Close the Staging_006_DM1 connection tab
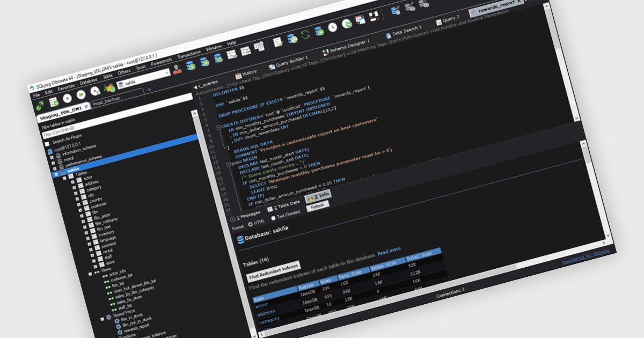The image size is (644, 338). click(x=87, y=107)
